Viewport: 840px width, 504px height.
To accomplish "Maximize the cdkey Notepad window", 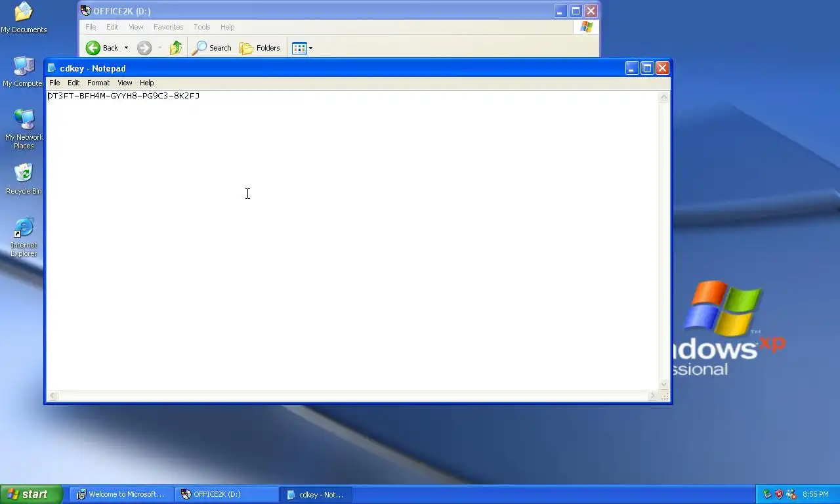I will (647, 68).
